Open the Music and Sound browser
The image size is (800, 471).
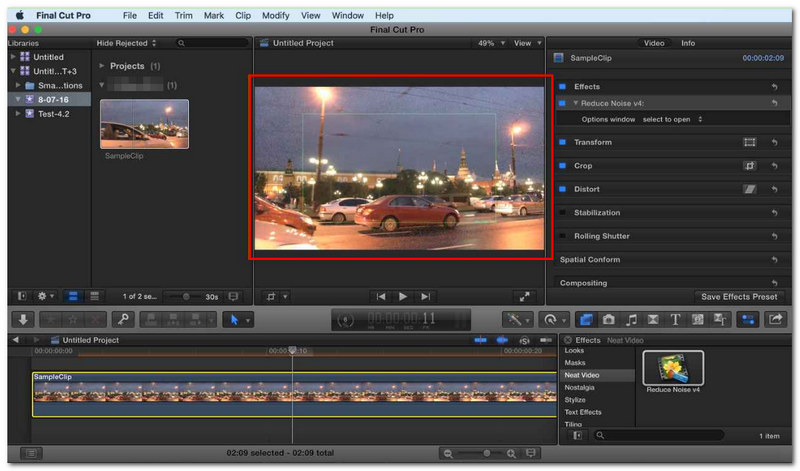[631, 320]
